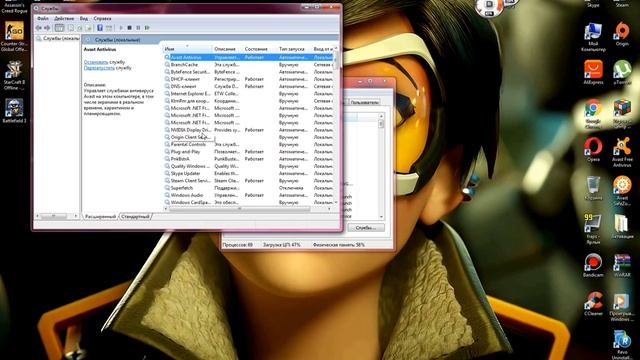The height and width of the screenshot is (360, 640).
Task: Select the Quality Windows service row
Action: click(x=249, y=166)
